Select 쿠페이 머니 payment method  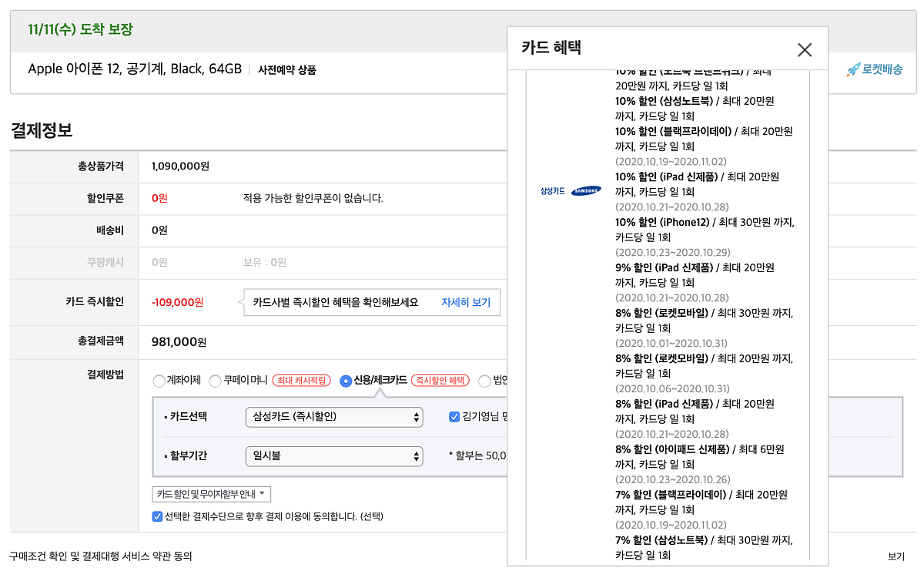pyautogui.click(x=215, y=381)
